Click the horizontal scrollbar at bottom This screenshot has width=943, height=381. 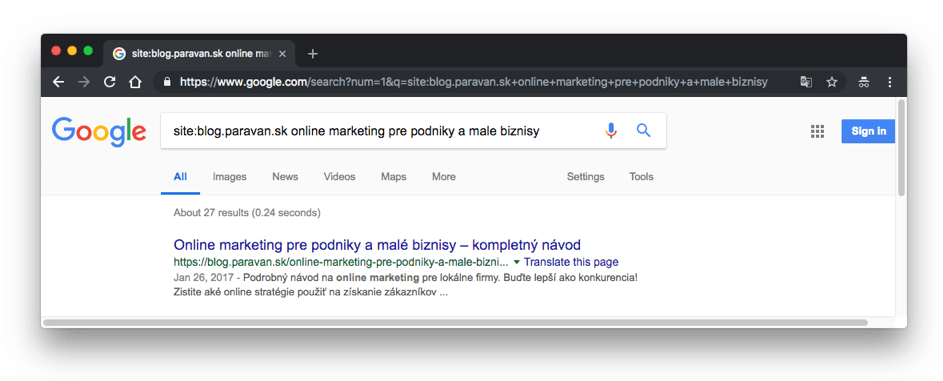(455, 323)
